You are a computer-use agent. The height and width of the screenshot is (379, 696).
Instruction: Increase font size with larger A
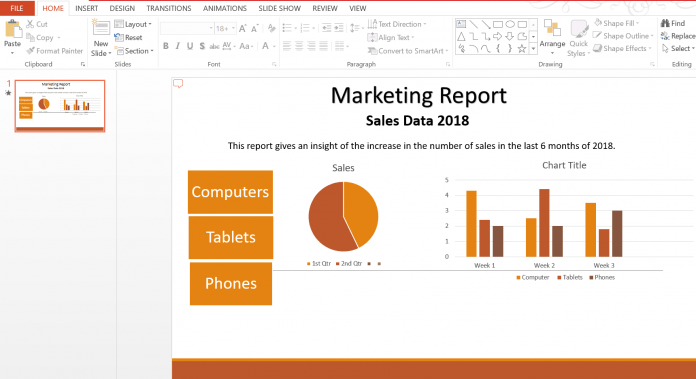click(x=242, y=29)
